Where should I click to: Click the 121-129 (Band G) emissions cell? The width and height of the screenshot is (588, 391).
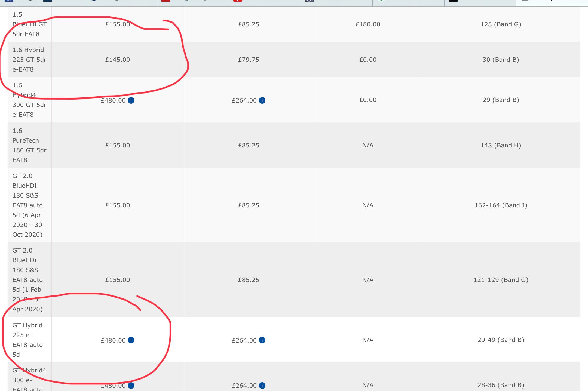coord(501,280)
